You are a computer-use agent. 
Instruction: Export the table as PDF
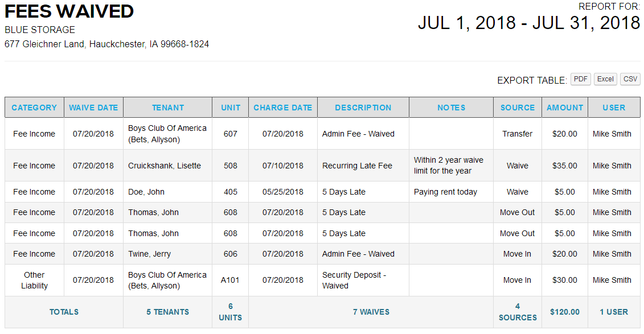click(x=580, y=79)
